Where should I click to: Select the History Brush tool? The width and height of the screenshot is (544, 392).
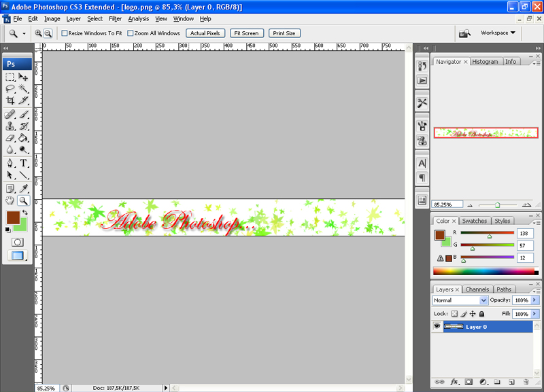[x=23, y=126]
